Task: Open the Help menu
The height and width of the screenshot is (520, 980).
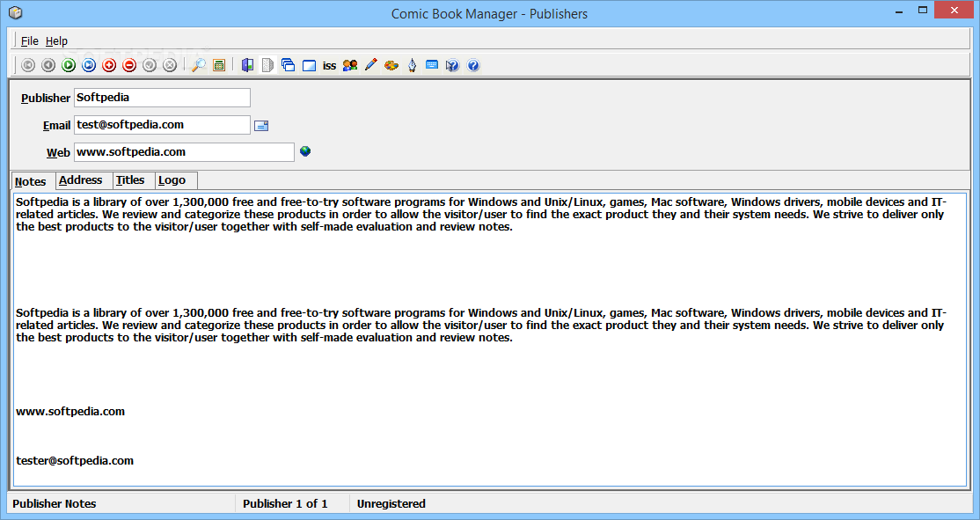Action: click(x=56, y=40)
